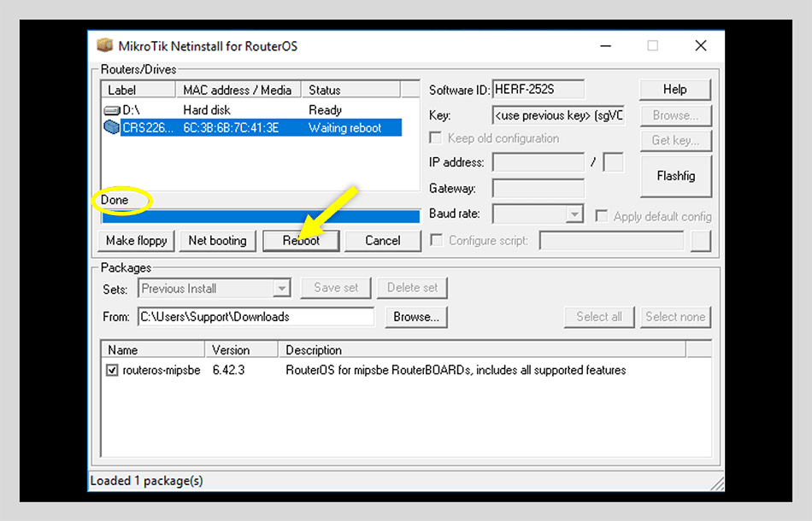Click the package version 6.42.3

click(228, 371)
